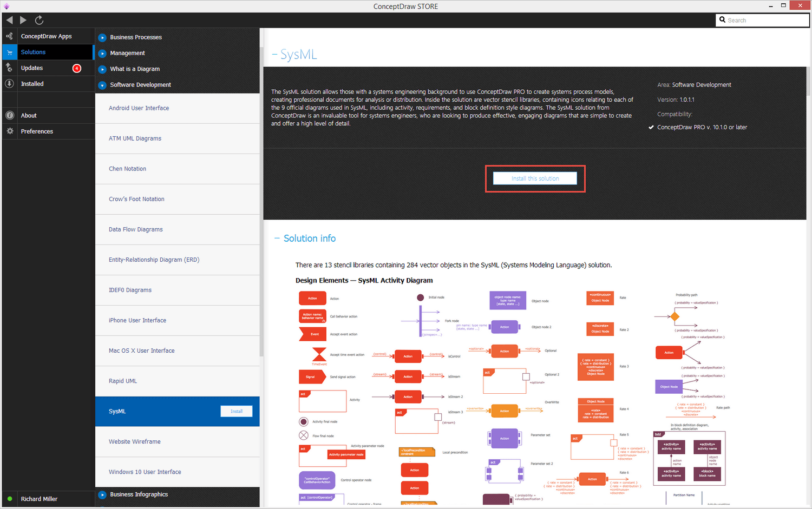
Task: Click the Preferences gear icon
Action: [x=10, y=131]
